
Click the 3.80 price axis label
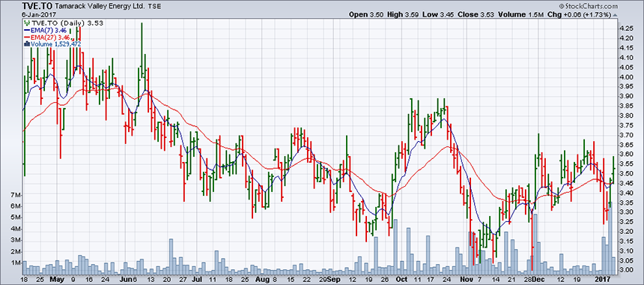coord(626,115)
